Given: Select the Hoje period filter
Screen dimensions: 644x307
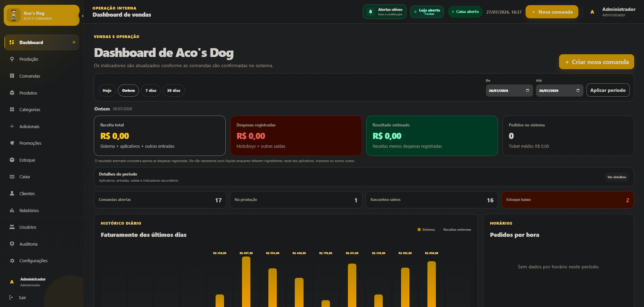Looking at the screenshot, I should click(x=107, y=91).
